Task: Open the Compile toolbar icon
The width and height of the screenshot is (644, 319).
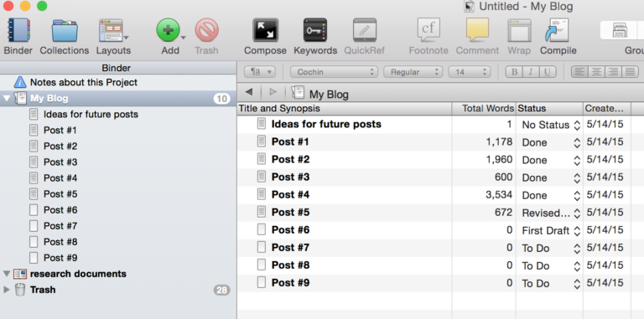Action: point(558,30)
